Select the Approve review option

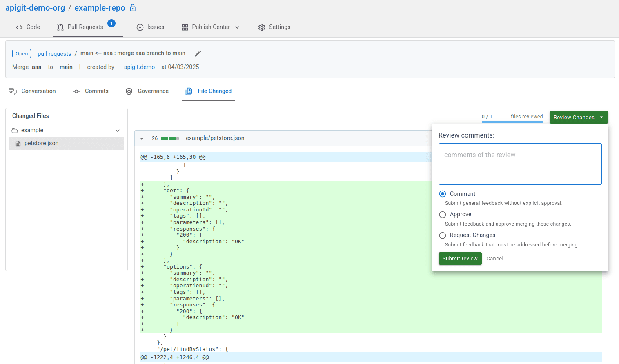coord(443,215)
